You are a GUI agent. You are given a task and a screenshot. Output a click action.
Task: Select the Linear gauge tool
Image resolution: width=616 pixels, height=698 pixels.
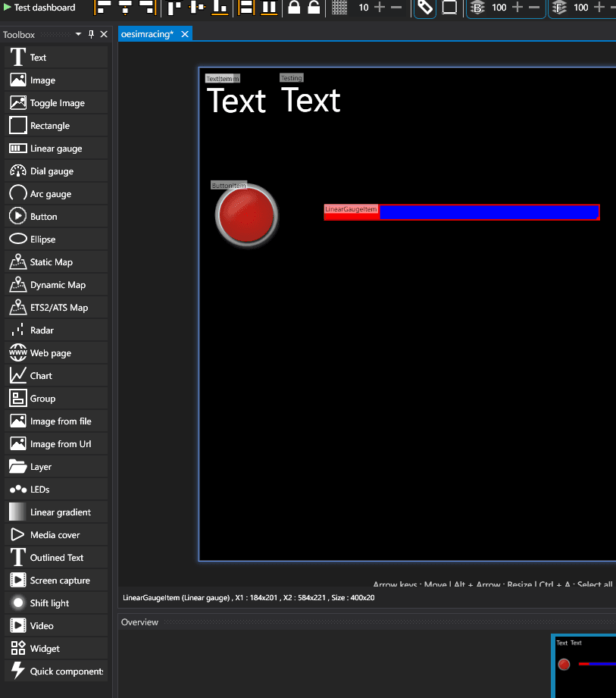point(56,149)
